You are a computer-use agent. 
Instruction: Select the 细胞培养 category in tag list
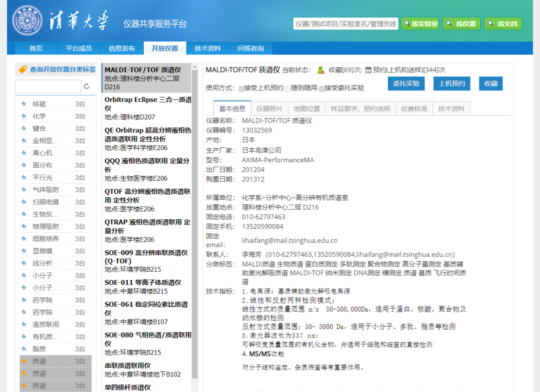pos(45,239)
